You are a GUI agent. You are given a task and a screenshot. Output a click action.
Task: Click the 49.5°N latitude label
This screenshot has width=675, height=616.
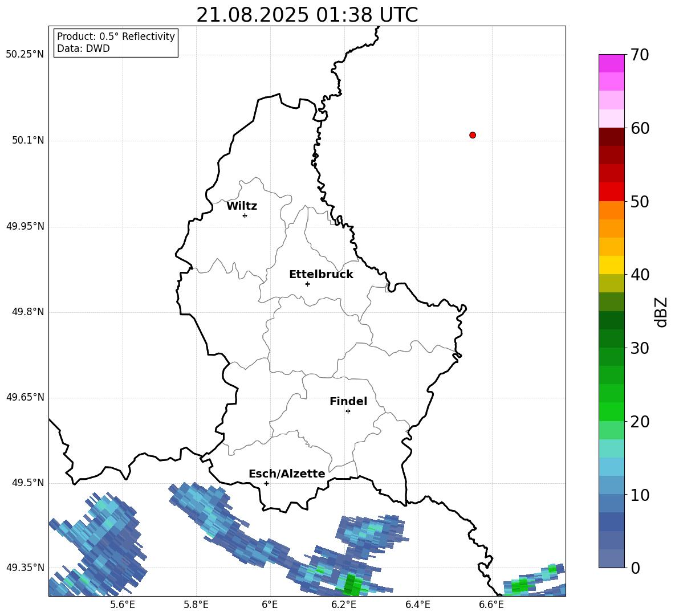click(x=28, y=483)
